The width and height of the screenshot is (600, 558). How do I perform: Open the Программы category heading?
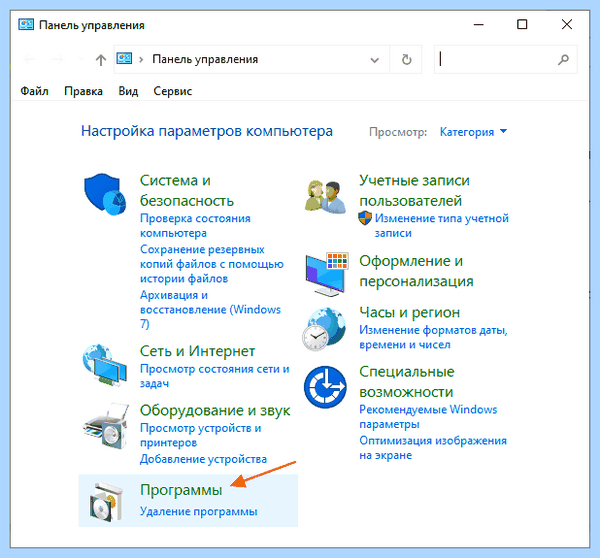[x=181, y=490]
